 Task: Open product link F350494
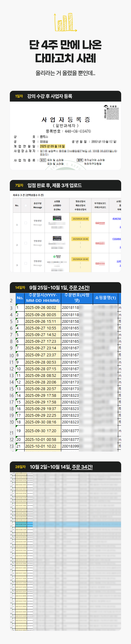[x=117, y=239]
